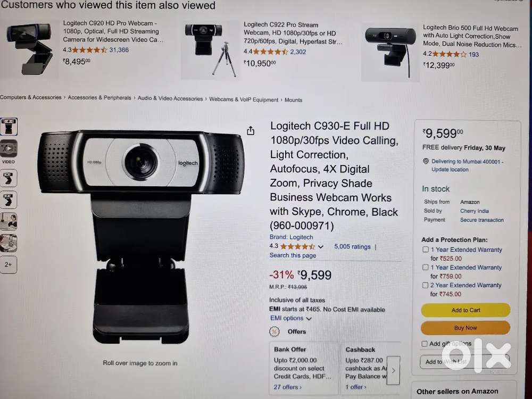
Task: Click the share icon above product image
Action: tap(251, 131)
